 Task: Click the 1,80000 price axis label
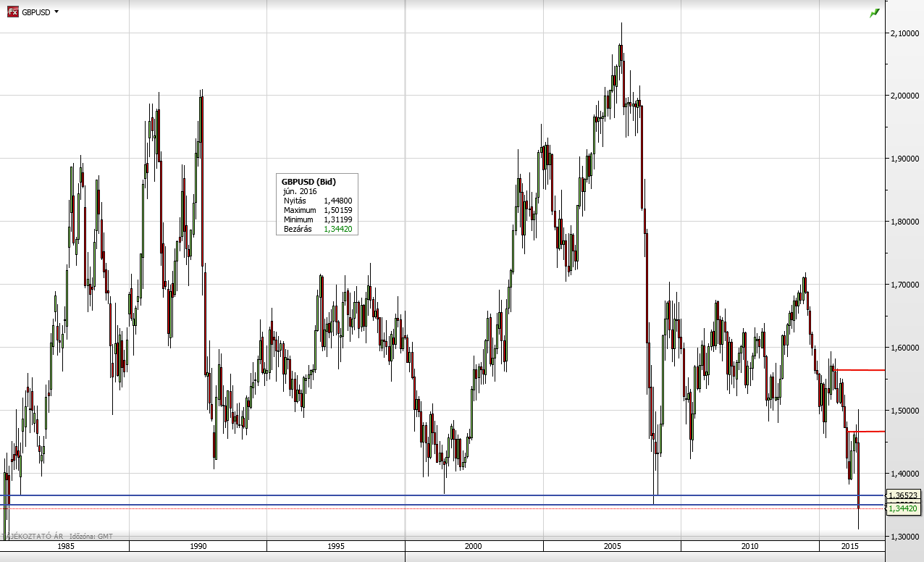coord(904,222)
